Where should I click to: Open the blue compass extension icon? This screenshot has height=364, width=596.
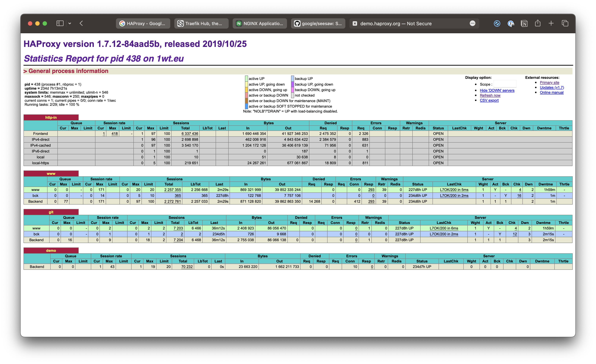tap(497, 23)
